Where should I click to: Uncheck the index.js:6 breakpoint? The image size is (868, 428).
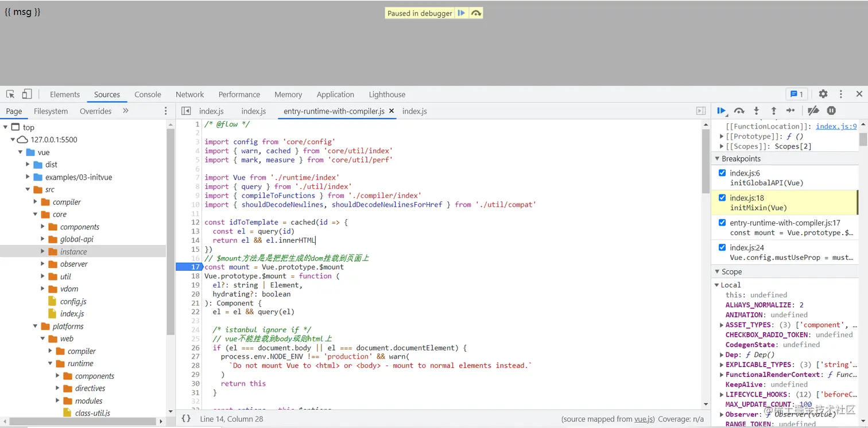coord(722,173)
